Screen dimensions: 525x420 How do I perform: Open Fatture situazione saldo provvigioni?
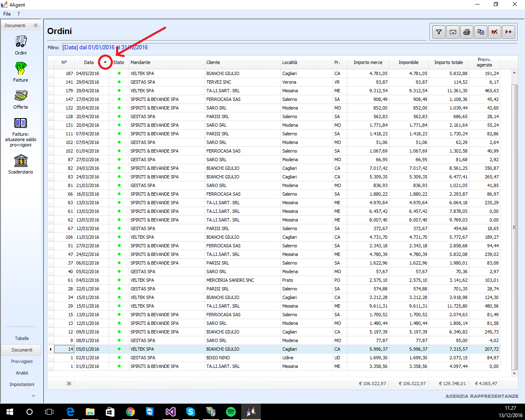(21, 132)
